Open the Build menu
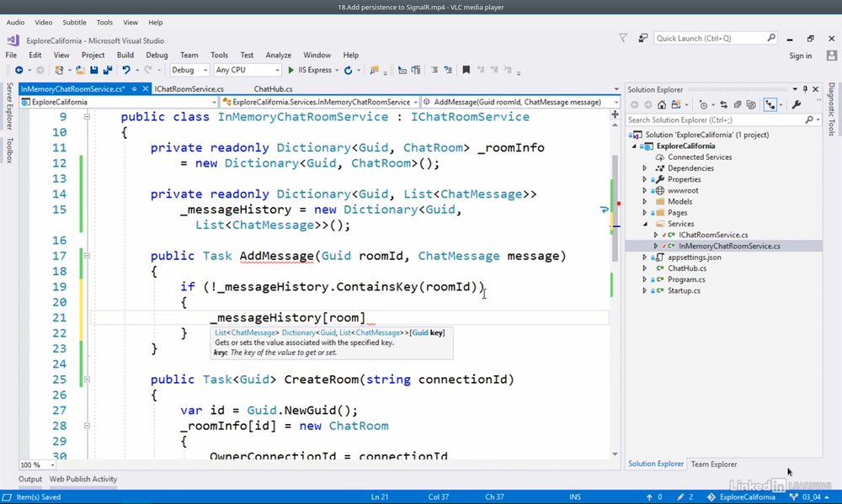The image size is (842, 504). tap(125, 56)
